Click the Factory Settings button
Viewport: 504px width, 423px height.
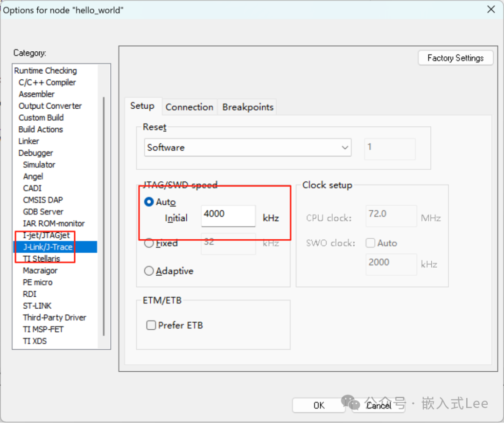point(455,58)
